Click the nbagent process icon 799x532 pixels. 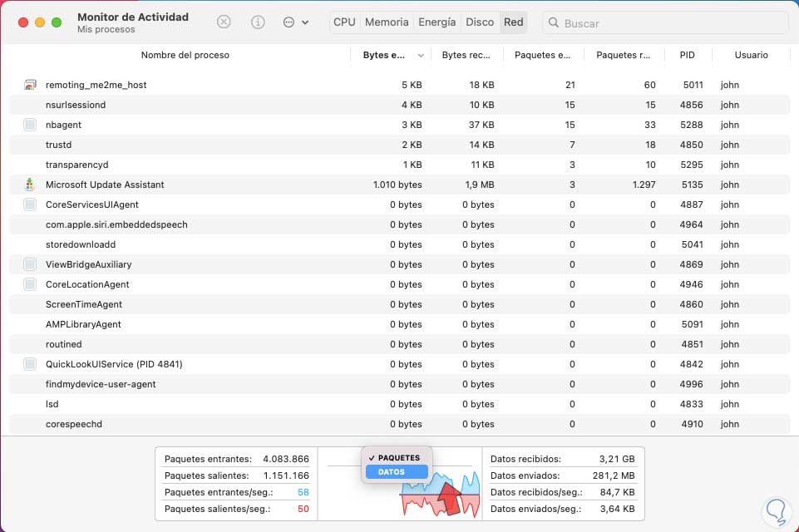tap(30, 125)
